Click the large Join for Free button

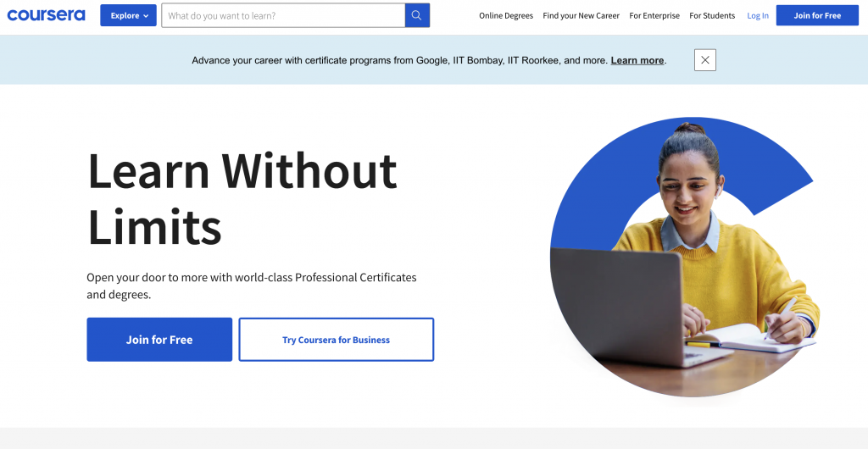[159, 340]
